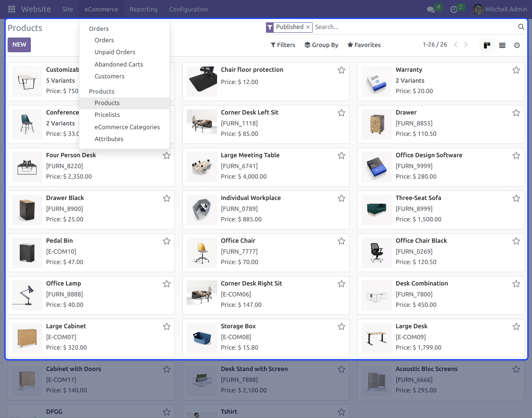Star the Drawer Black product
This screenshot has height=418, width=532.
click(167, 199)
